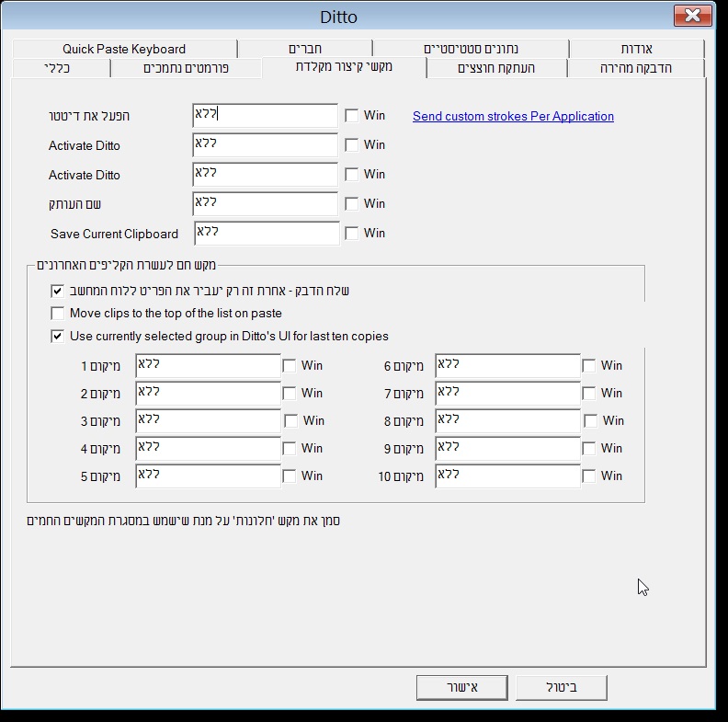This screenshot has width=728, height=722.
Task: Enable Move clips to top on paste
Action: 57,313
